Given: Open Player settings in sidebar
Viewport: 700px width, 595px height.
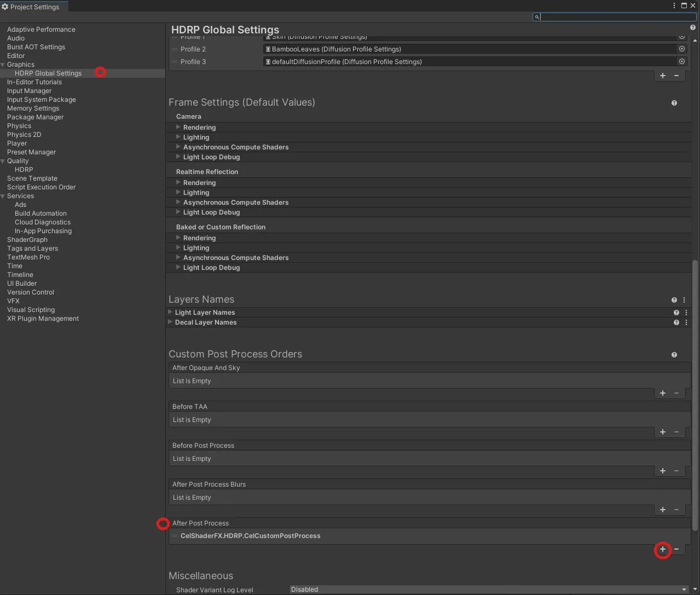Looking at the screenshot, I should [x=17, y=143].
